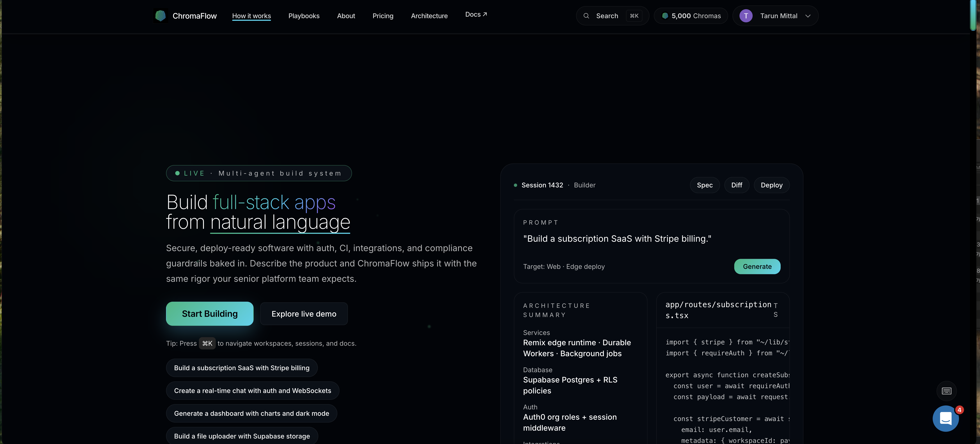The image size is (980, 444).
Task: Open Docs external link arrow
Action: tap(485, 14)
